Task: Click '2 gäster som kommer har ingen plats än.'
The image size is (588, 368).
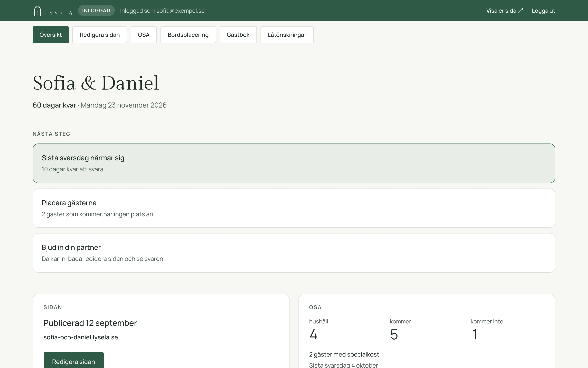Action: [98, 214]
